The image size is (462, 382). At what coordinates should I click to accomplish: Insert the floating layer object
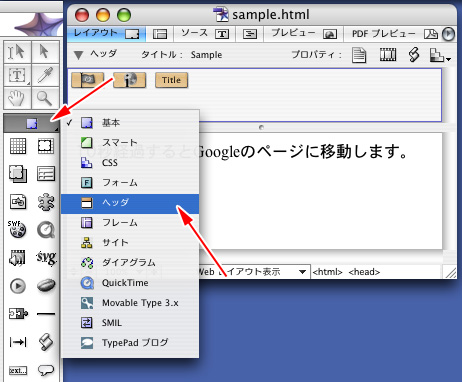point(18,174)
